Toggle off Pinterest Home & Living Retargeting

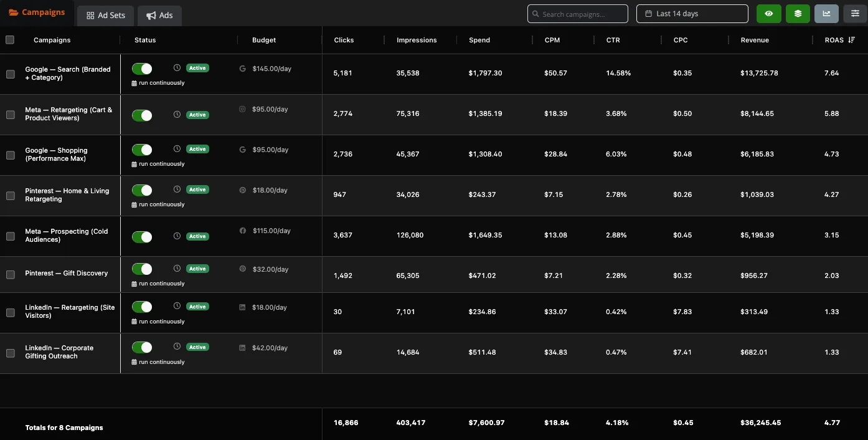point(142,190)
